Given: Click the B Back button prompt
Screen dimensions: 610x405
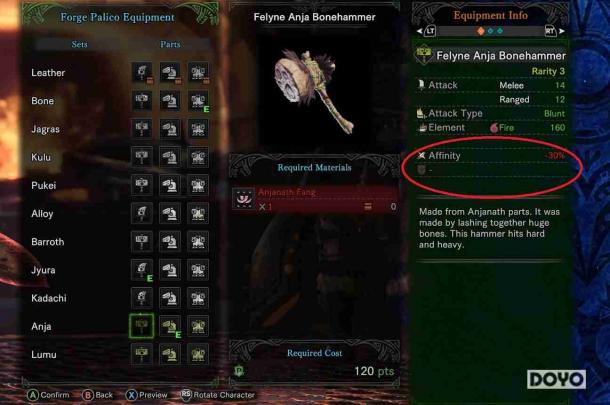Looking at the screenshot, I should 97,395.
